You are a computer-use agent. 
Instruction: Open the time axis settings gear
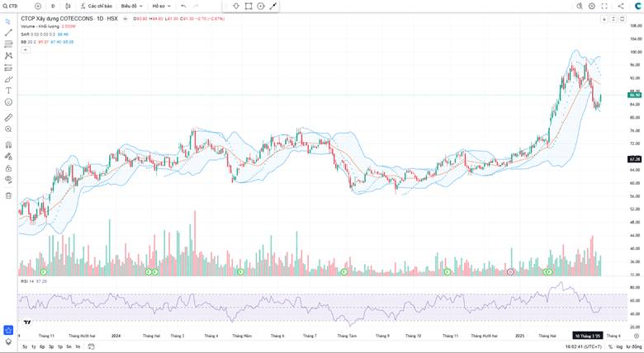point(637,336)
